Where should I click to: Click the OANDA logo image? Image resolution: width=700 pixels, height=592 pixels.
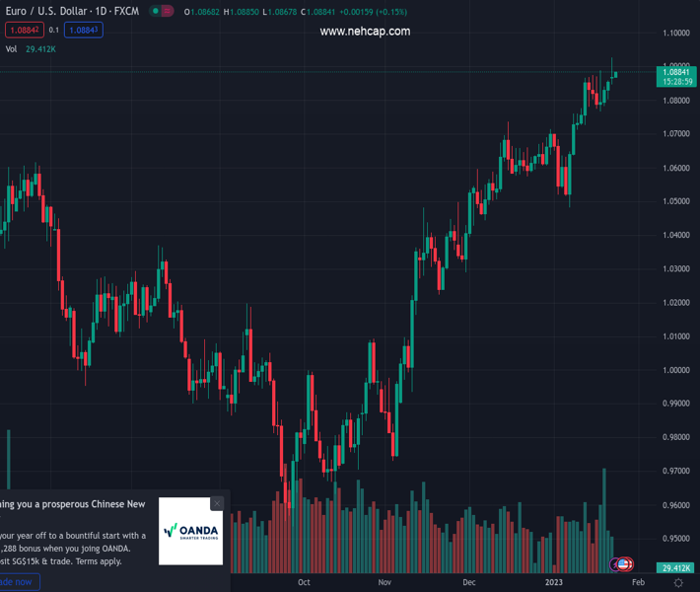pyautogui.click(x=191, y=531)
